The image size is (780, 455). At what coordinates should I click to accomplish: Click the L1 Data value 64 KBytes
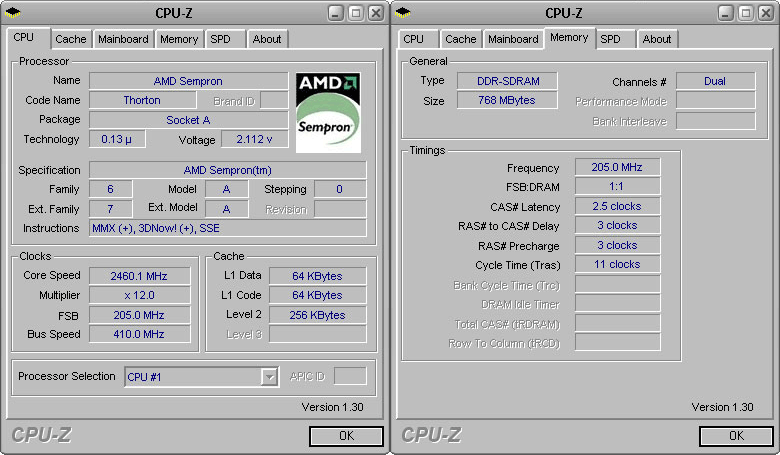[317, 276]
